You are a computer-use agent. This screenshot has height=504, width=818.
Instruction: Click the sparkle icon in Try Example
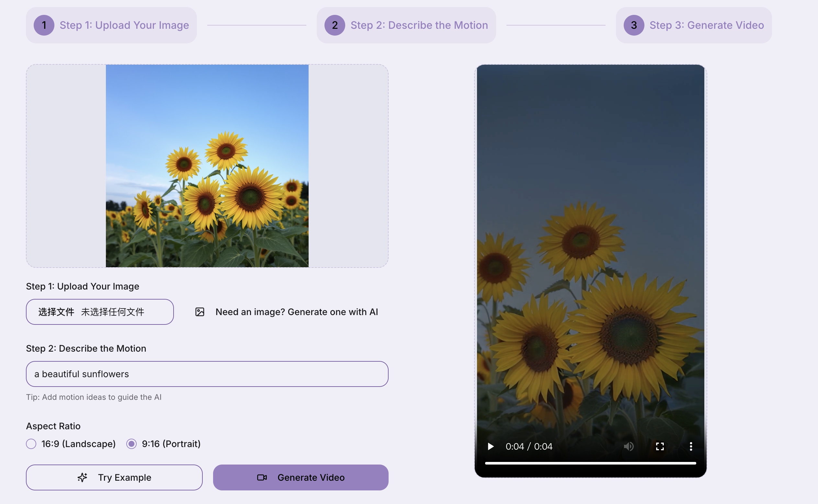(82, 477)
